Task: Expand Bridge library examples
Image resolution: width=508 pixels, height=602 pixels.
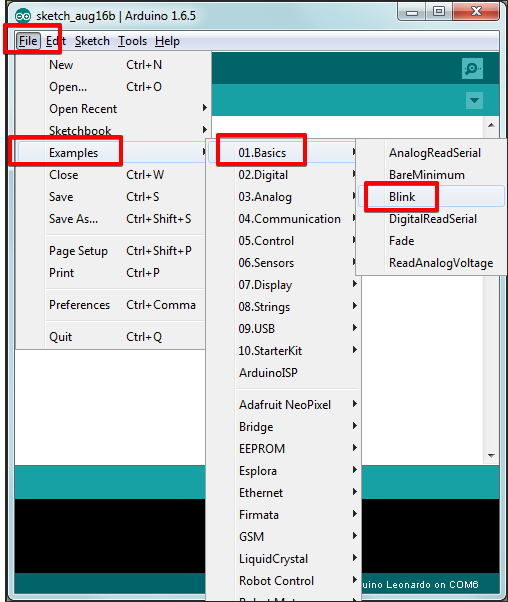Action: pos(283,427)
